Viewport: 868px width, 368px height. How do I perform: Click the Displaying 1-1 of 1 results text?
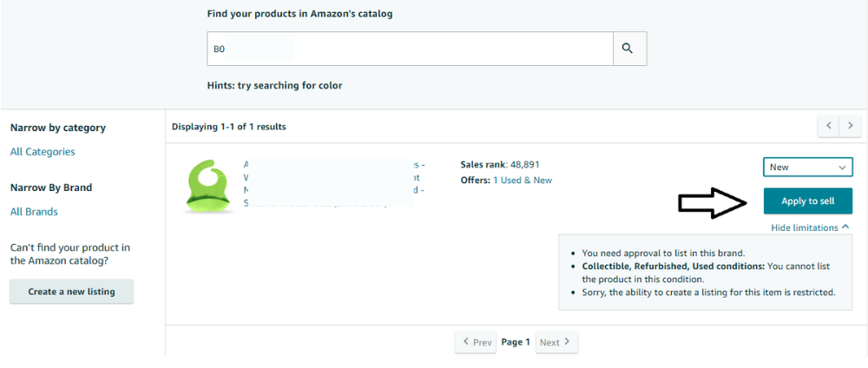[229, 127]
